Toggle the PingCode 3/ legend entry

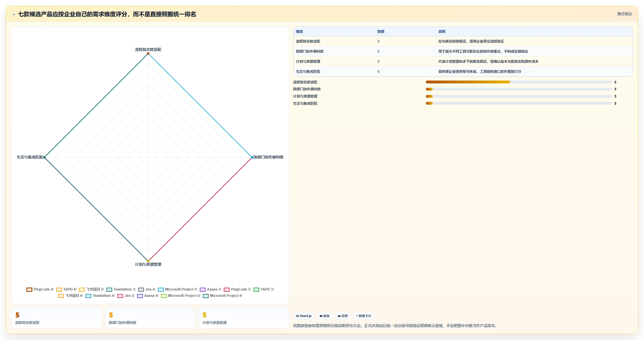pyautogui.click(x=237, y=289)
